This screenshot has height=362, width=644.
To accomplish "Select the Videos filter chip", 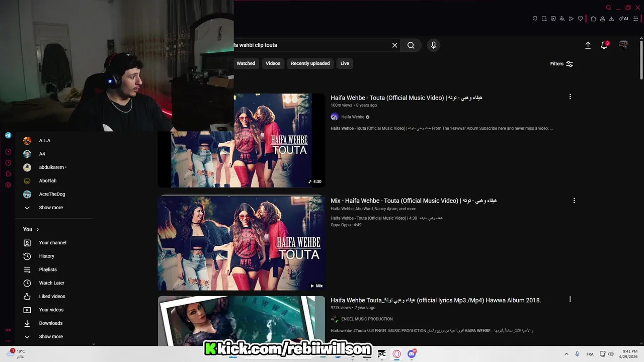I will click(x=273, y=63).
